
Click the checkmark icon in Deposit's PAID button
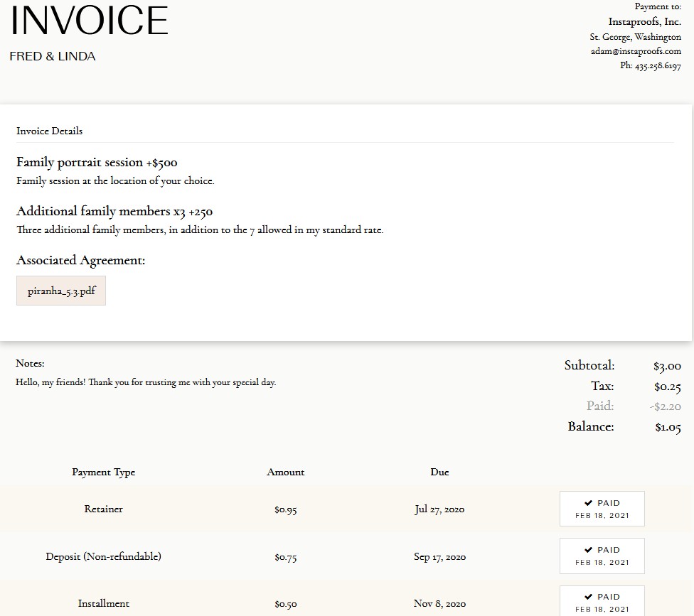(588, 550)
